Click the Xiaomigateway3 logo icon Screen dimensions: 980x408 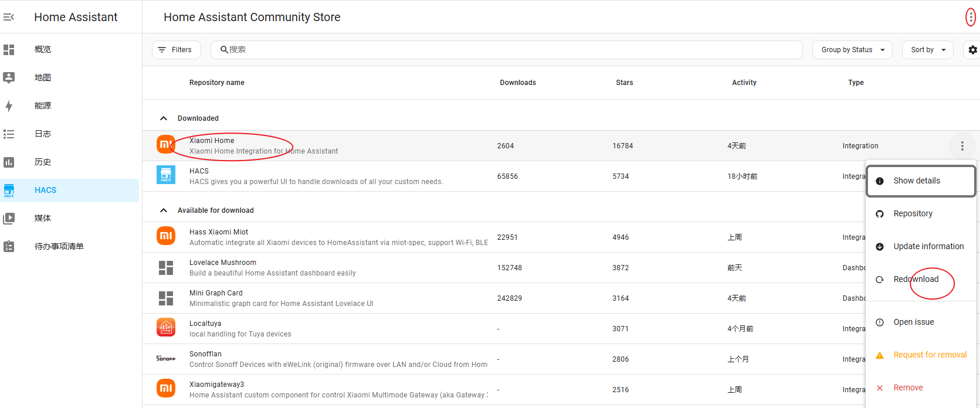[166, 388]
